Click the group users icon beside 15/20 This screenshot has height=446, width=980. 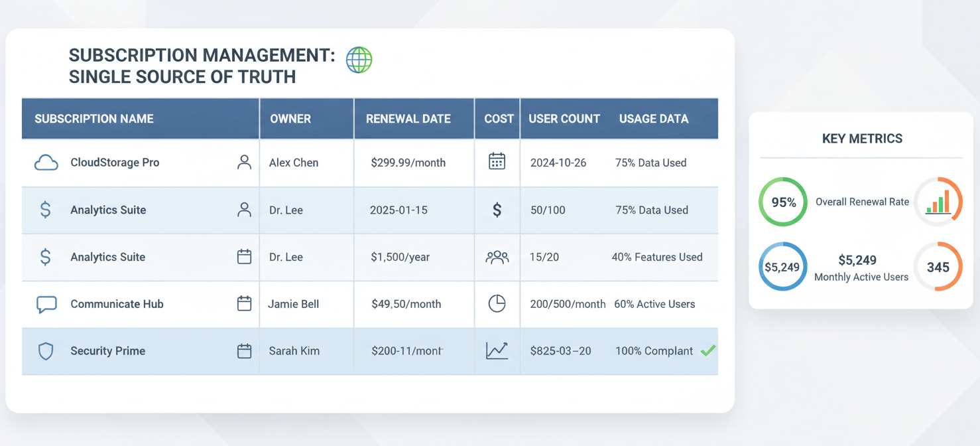pyautogui.click(x=497, y=257)
